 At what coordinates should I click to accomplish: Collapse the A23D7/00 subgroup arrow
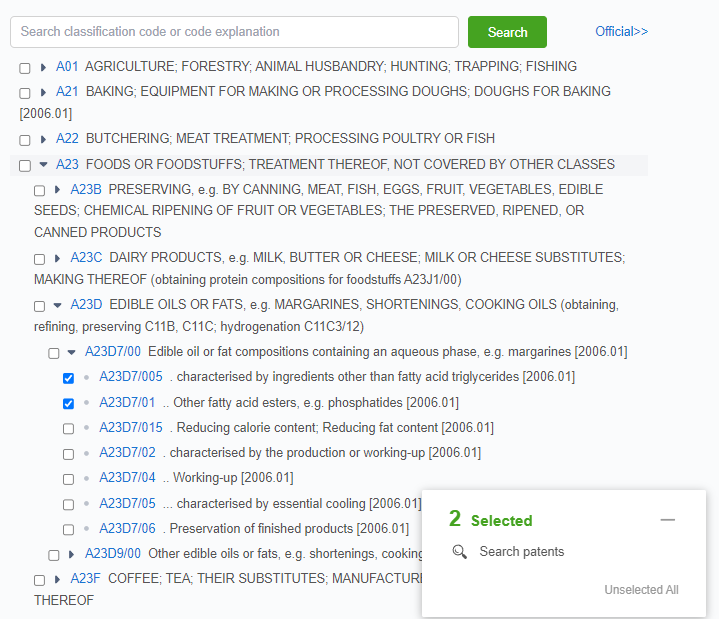(71, 352)
